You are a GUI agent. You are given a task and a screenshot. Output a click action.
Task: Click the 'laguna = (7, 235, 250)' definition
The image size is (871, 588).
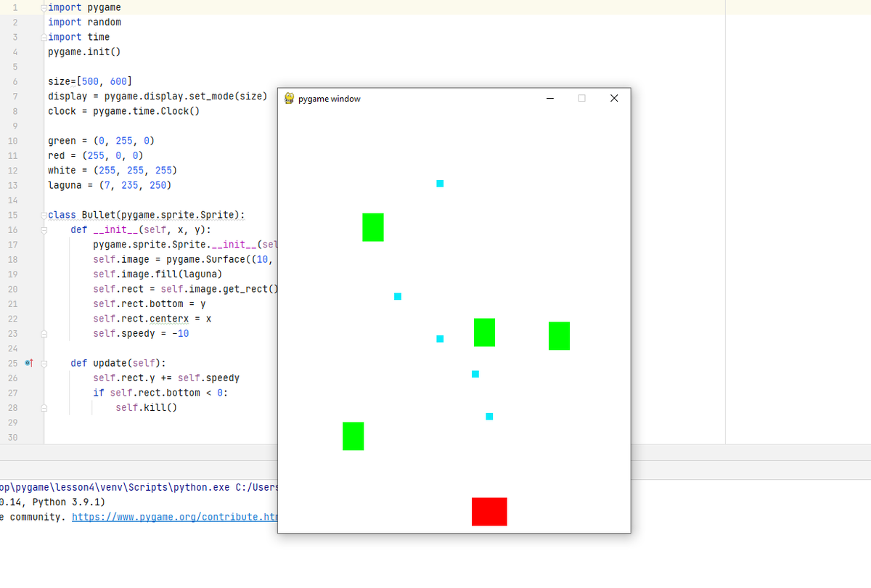(x=110, y=185)
